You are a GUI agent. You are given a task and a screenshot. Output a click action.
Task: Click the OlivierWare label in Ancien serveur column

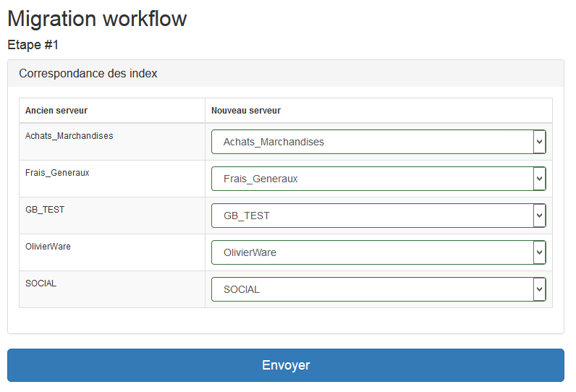point(48,247)
